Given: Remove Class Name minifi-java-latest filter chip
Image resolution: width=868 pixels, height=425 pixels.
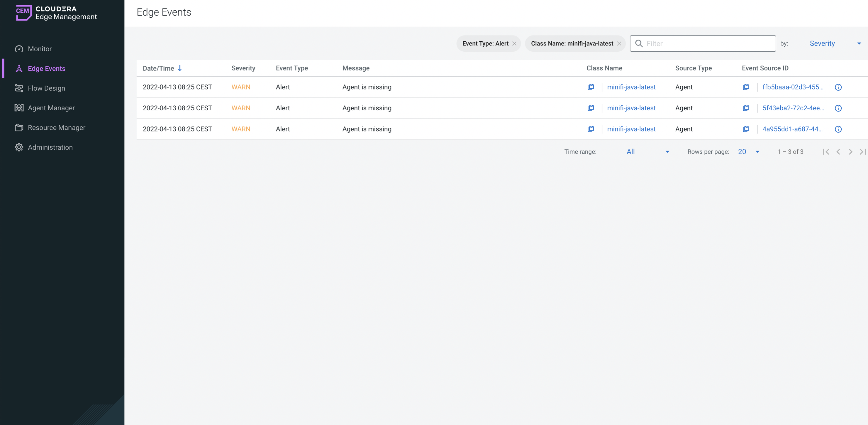Looking at the screenshot, I should tap(619, 44).
